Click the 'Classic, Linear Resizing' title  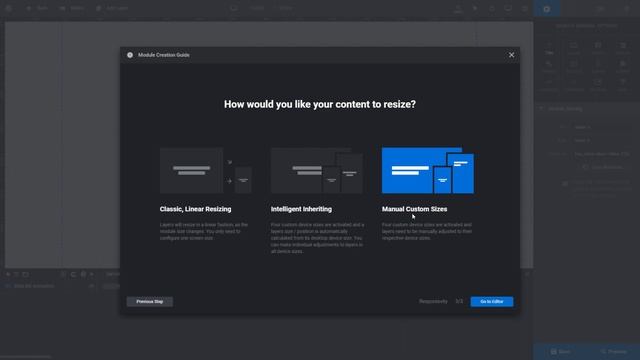coord(196,209)
